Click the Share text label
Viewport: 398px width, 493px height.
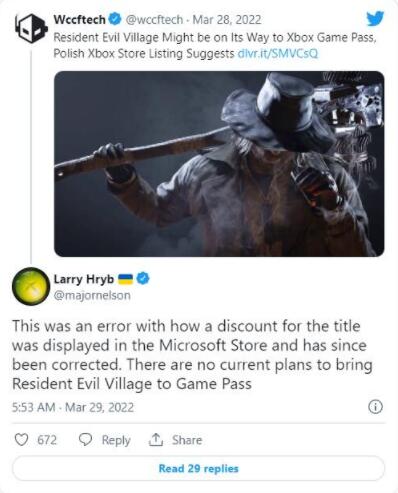coord(187,440)
